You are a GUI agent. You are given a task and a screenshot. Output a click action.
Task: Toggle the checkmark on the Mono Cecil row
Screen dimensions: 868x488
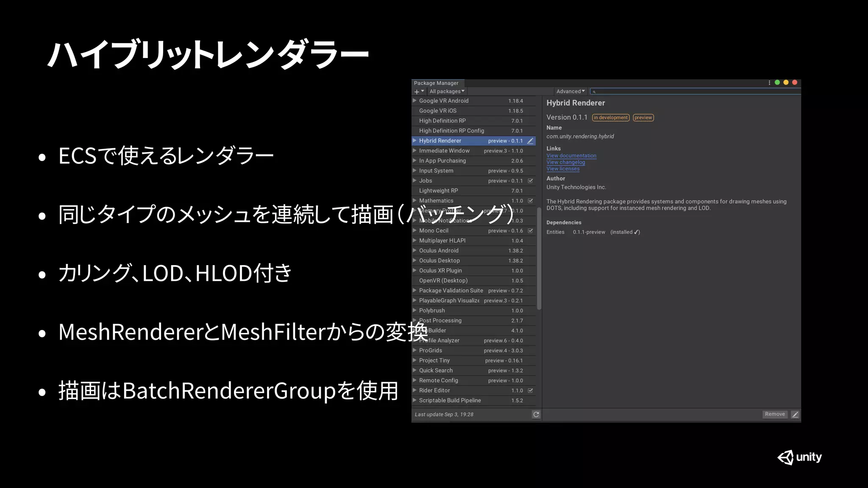[530, 231]
